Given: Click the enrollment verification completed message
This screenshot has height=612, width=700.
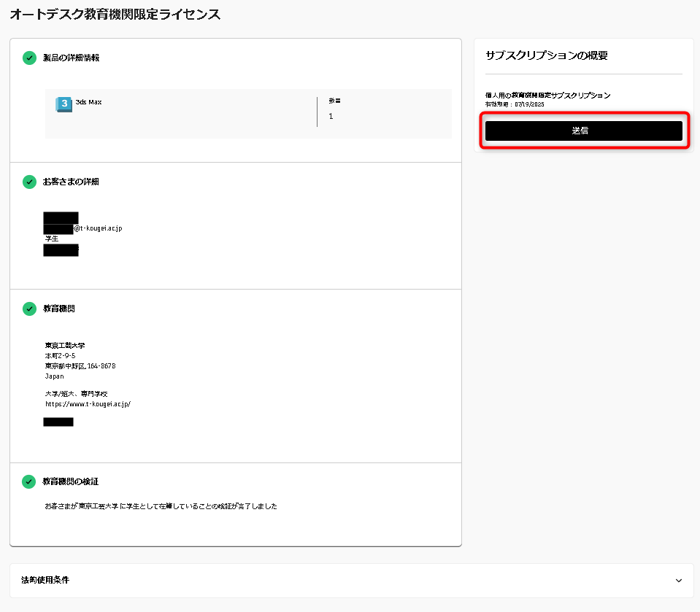Looking at the screenshot, I should tap(161, 506).
